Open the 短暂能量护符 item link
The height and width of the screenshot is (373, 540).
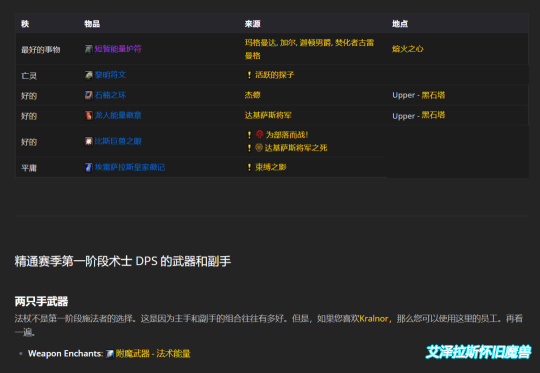[x=118, y=49]
